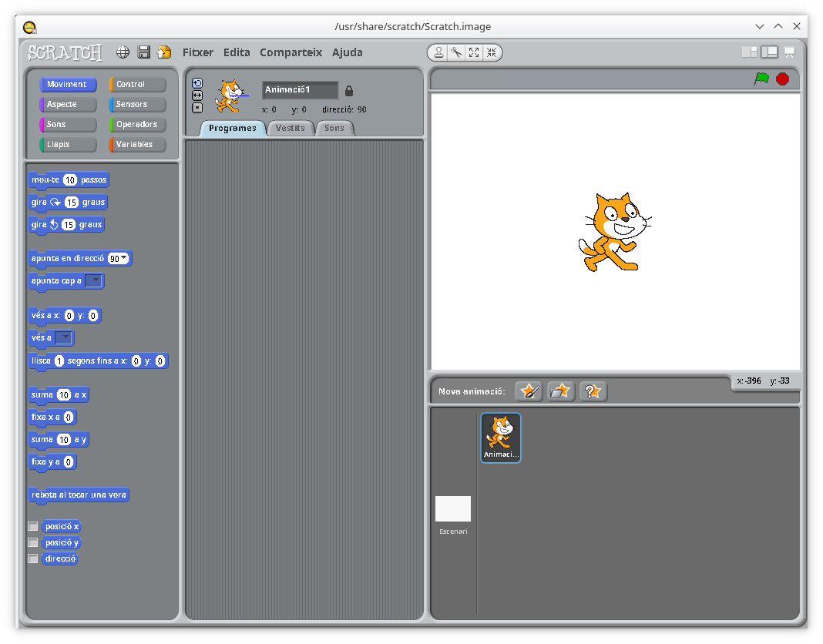The width and height of the screenshot is (823, 644).
Task: Get a surprise sprite icon
Action: [593, 391]
